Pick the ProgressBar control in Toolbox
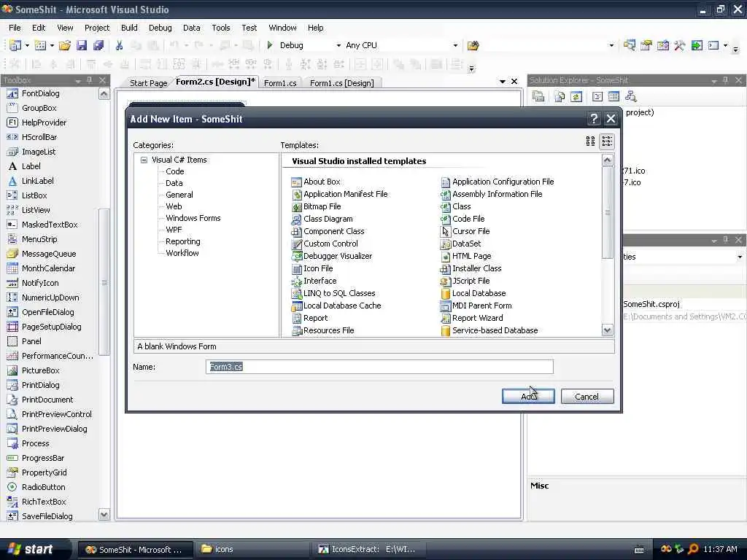The width and height of the screenshot is (747, 560). [x=36, y=458]
